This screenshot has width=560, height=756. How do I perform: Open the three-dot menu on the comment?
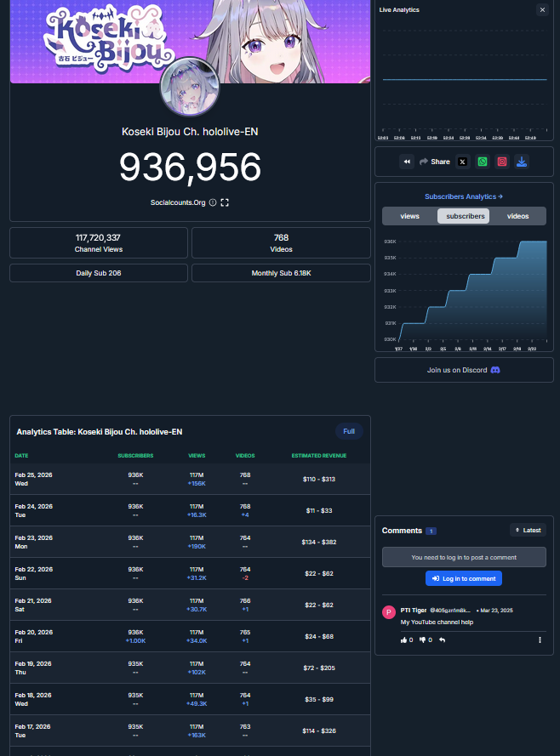(x=540, y=639)
